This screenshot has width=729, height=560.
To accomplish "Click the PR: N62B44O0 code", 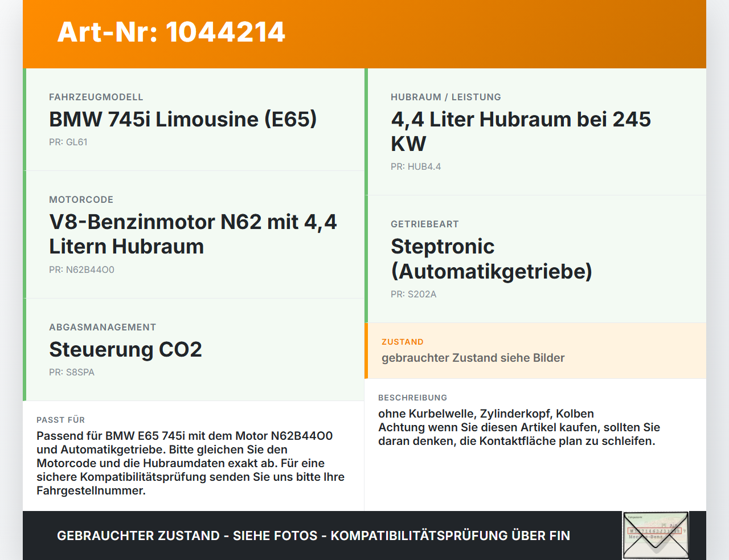I will (x=81, y=269).
